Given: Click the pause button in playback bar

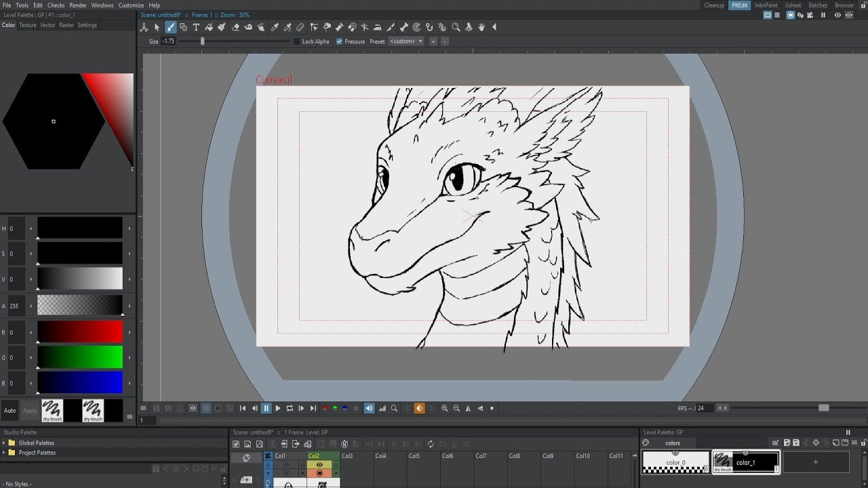Looking at the screenshot, I should (266, 408).
